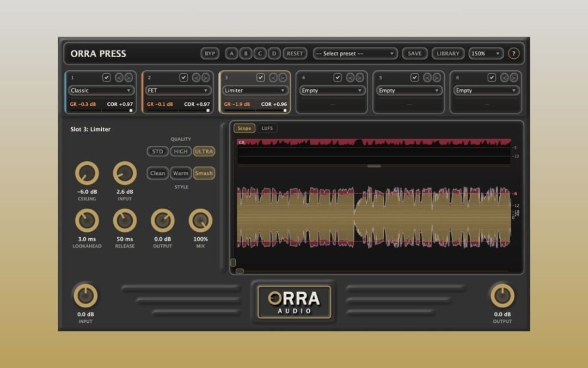This screenshot has width=588, height=368.
Task: Move slot 4 right with its arrow
Action: click(x=360, y=77)
